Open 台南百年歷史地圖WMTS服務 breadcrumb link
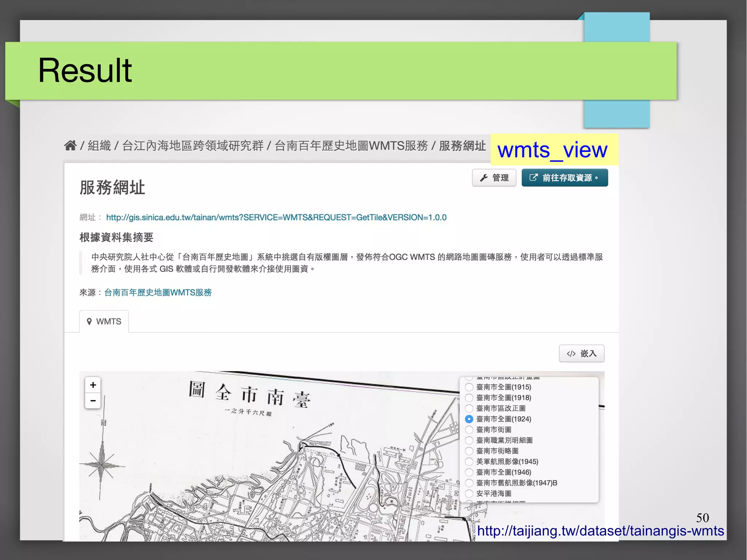Screen dimensions: 747x560 [351, 146]
